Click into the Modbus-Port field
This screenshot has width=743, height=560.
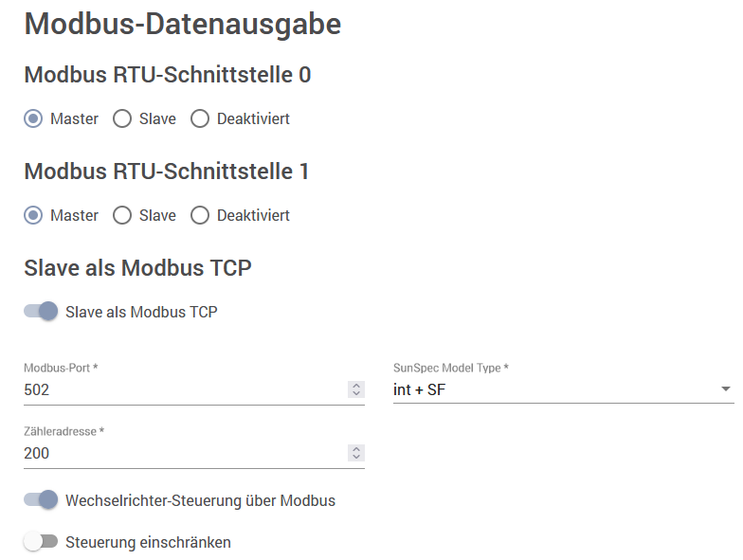coord(185,389)
